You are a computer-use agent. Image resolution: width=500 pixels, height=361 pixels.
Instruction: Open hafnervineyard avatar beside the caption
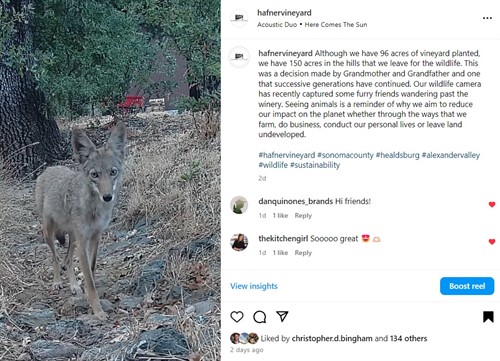(x=239, y=57)
